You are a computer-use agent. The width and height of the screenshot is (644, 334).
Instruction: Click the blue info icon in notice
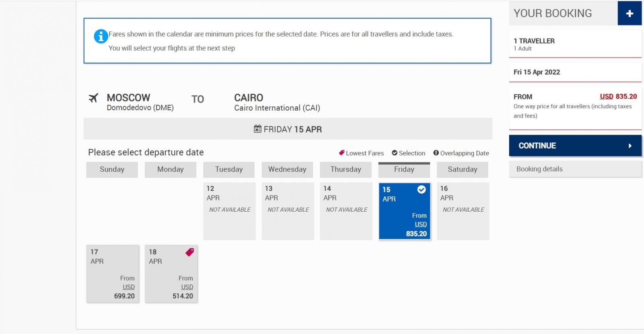[x=101, y=36]
